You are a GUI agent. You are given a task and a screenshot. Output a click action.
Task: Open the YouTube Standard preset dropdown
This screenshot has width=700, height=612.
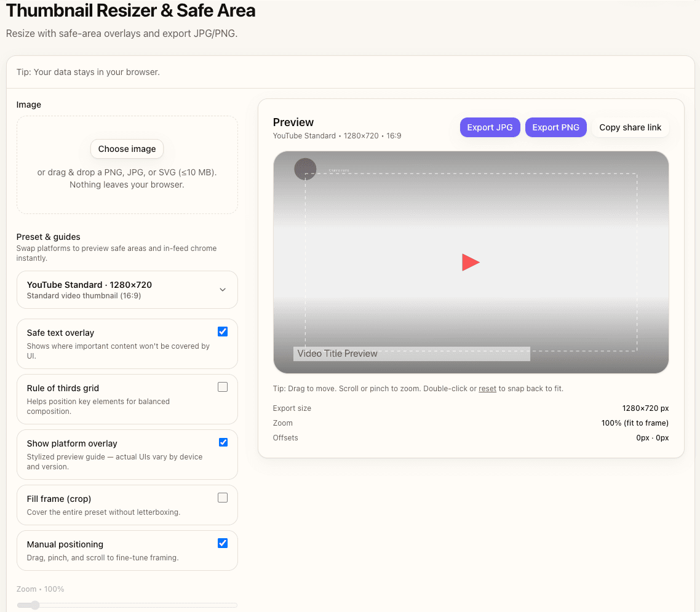(x=127, y=289)
